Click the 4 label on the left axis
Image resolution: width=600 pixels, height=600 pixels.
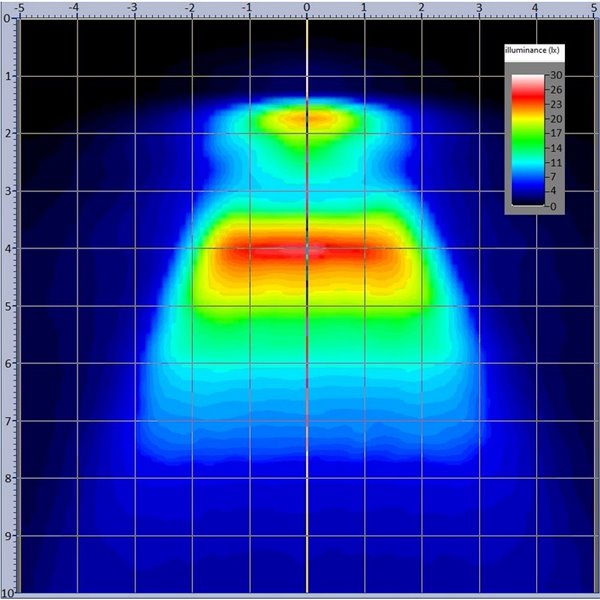tap(8, 248)
